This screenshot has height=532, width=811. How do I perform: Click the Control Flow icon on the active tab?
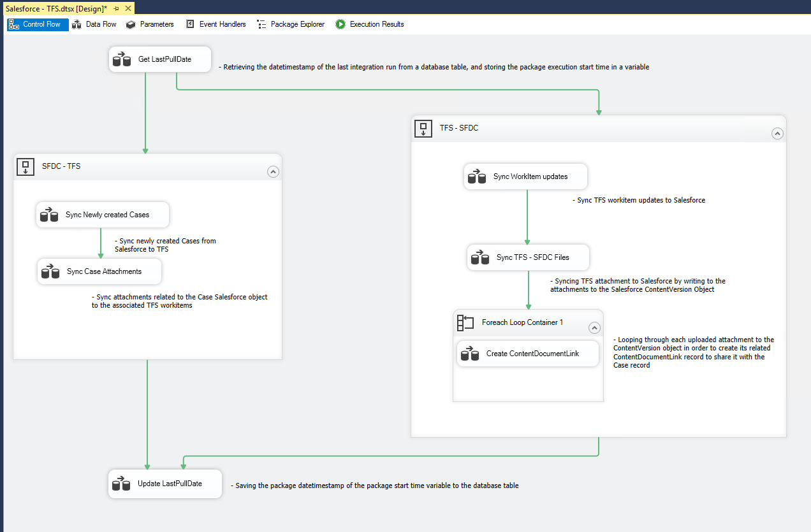coord(13,24)
